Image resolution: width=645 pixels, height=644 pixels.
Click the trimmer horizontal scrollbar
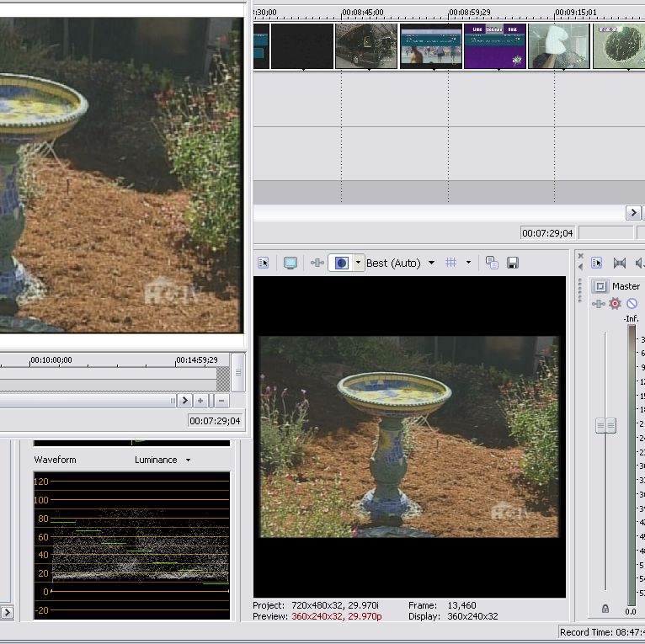click(88, 400)
